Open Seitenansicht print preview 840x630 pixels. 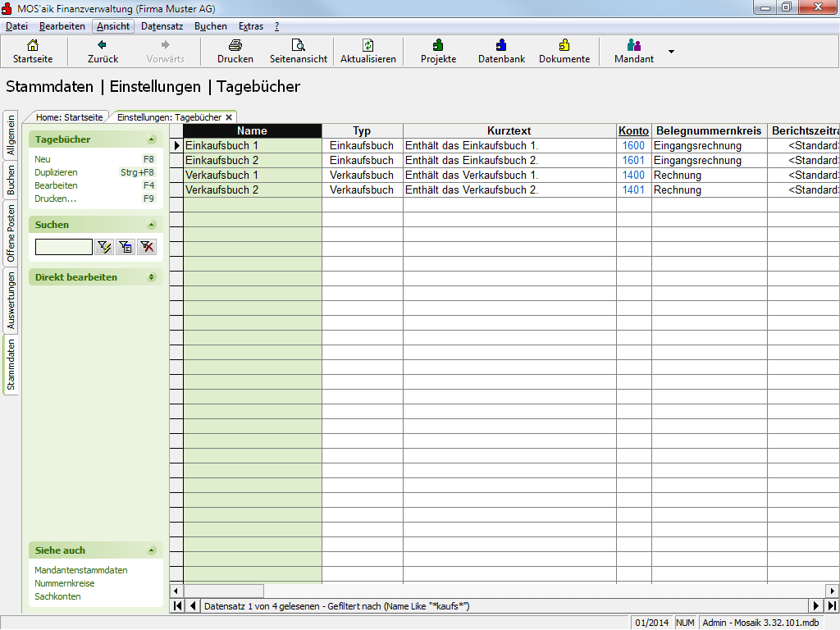tap(299, 46)
